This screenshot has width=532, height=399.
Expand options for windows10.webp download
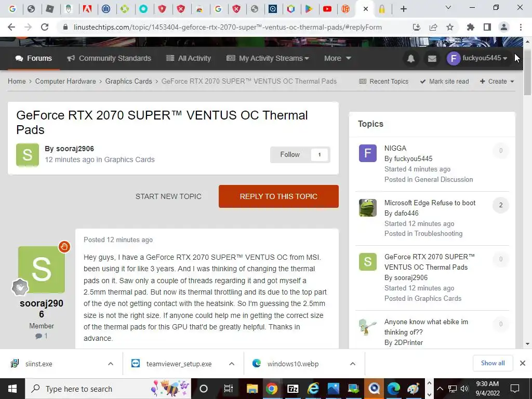(353, 364)
